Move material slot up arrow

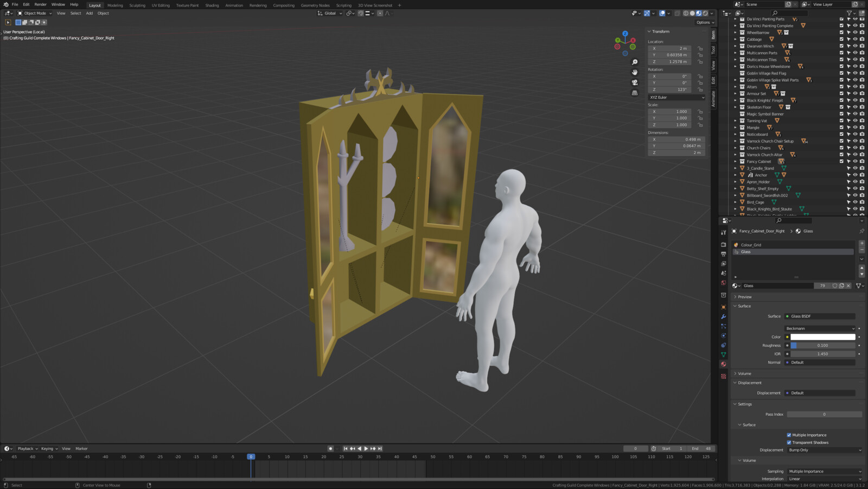861,268
